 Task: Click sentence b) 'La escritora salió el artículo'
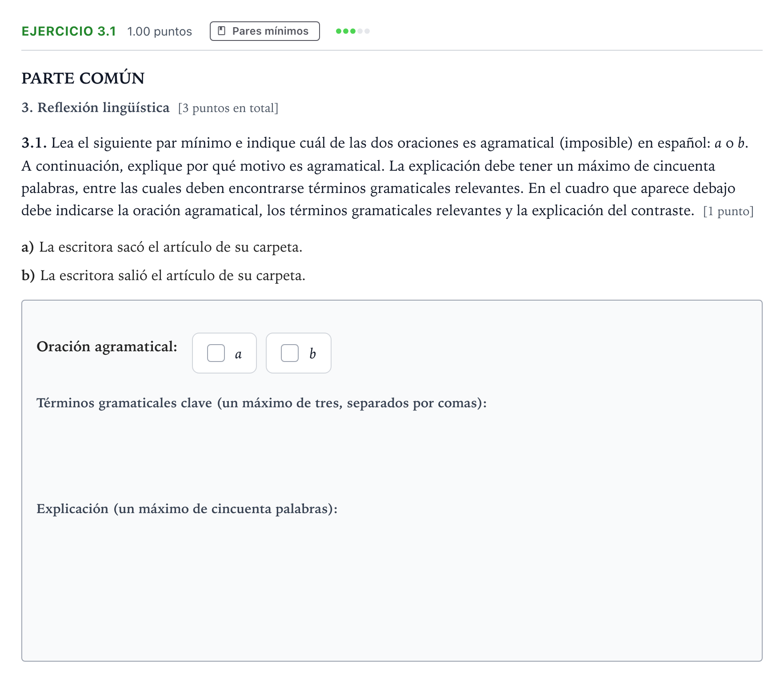(x=164, y=276)
